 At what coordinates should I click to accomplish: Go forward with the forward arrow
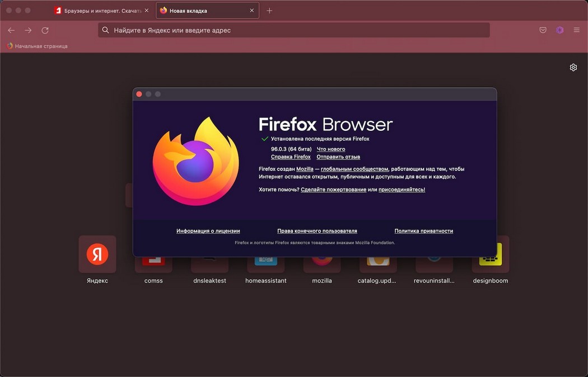[28, 30]
